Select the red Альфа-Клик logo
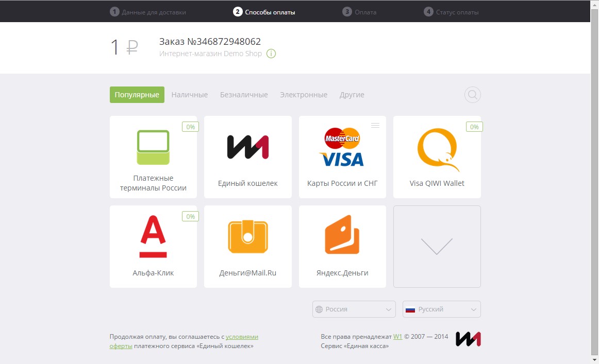 [153, 236]
